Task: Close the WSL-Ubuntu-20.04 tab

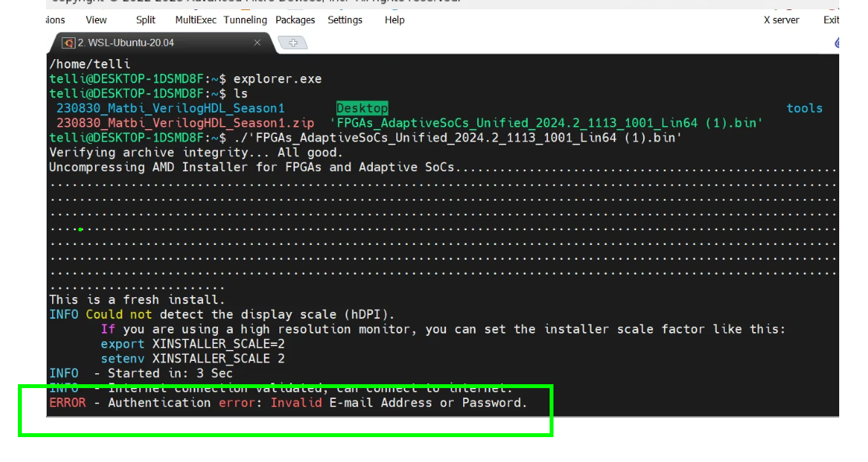Action: (257, 43)
